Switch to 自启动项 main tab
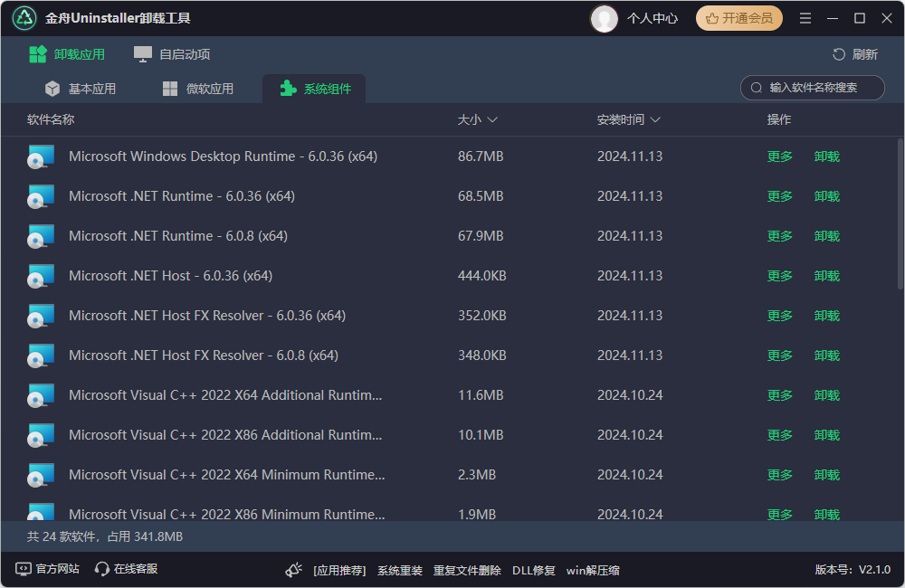This screenshot has height=588, width=905. (x=172, y=54)
